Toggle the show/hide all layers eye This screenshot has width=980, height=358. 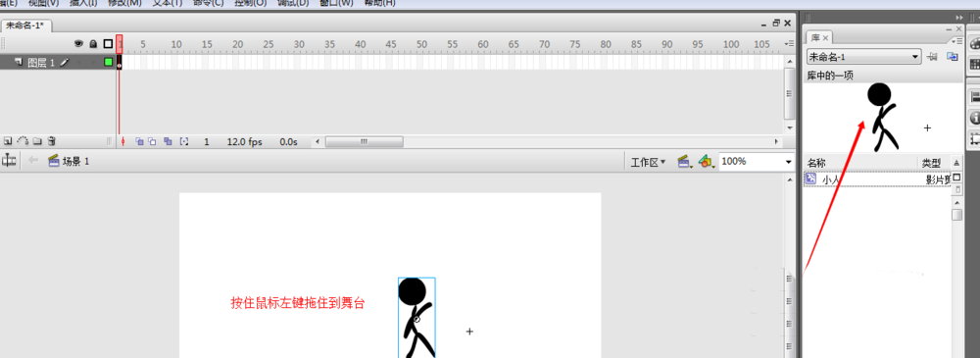coord(78,44)
